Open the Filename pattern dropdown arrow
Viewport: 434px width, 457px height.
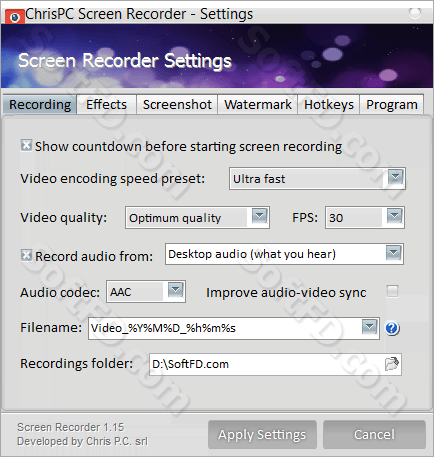370,327
